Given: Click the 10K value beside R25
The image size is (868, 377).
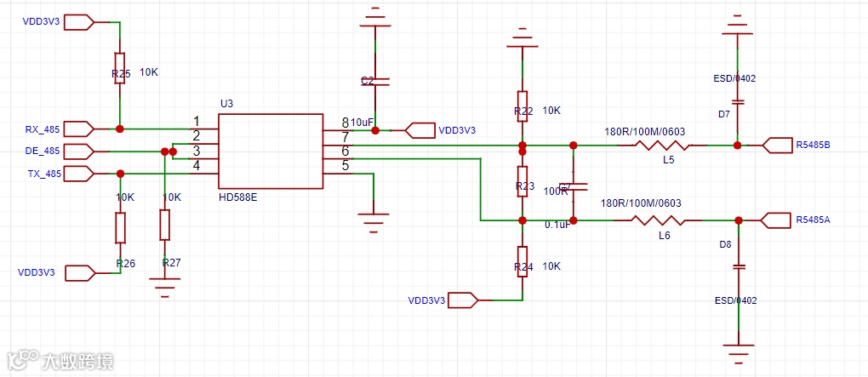Looking at the screenshot, I should [149, 72].
